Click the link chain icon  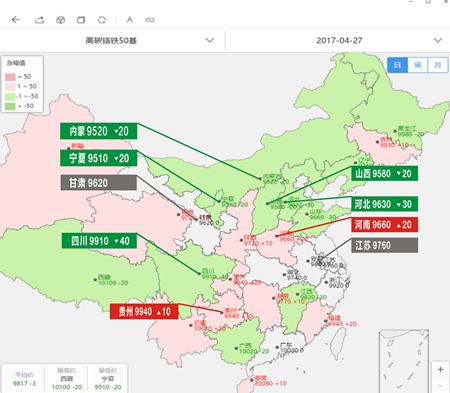click(150, 20)
